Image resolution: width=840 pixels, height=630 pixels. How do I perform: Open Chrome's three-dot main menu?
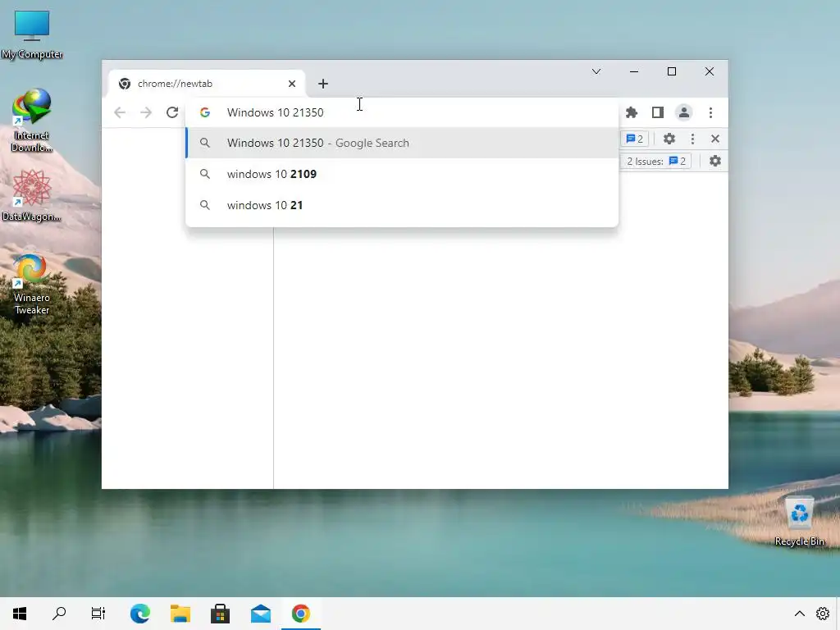(x=711, y=112)
